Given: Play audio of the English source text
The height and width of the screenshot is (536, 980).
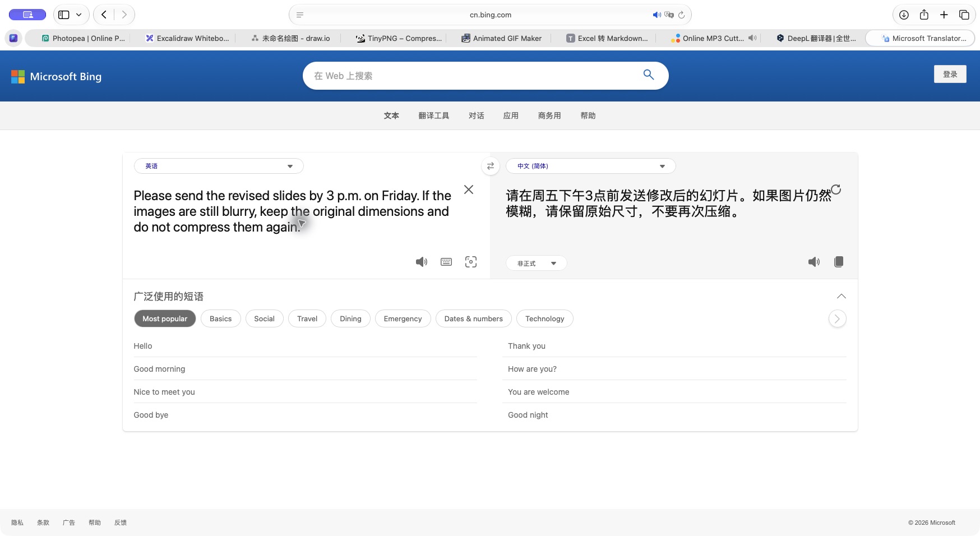Looking at the screenshot, I should (x=422, y=262).
